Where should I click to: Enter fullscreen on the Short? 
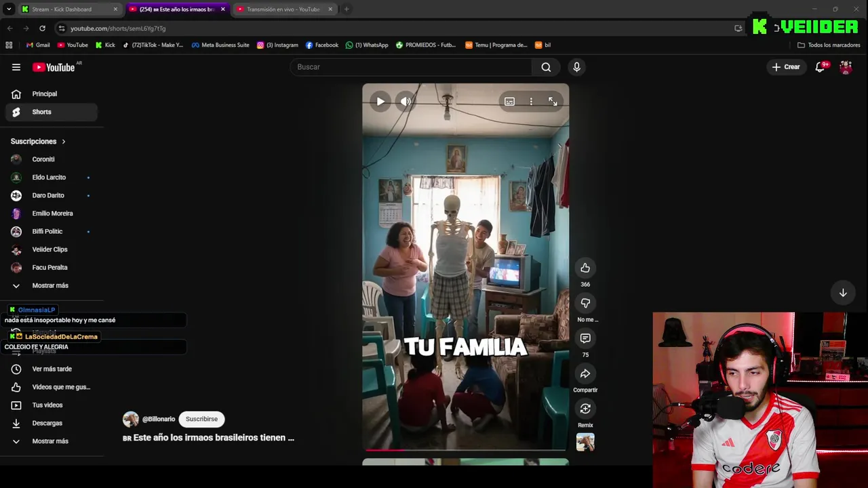553,102
